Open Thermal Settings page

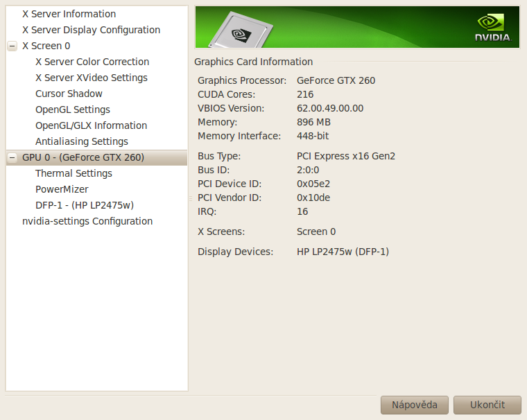[74, 173]
